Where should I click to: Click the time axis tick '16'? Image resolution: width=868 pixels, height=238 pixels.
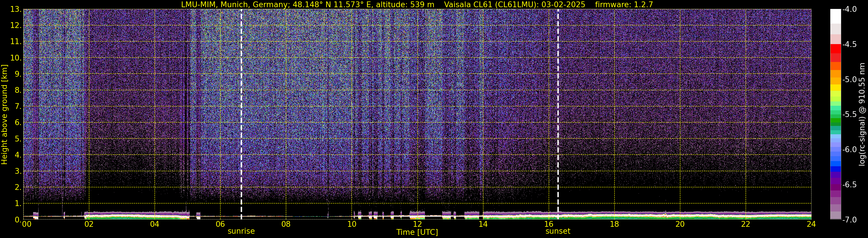pyautogui.click(x=548, y=224)
